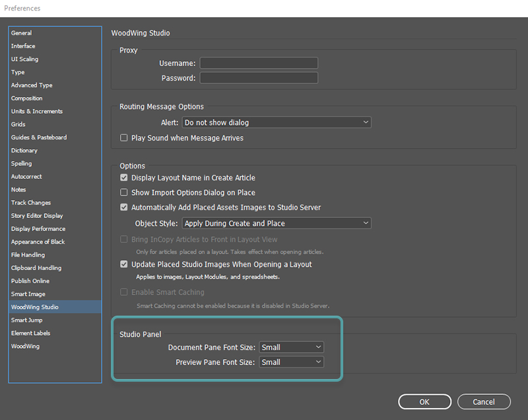
Task: Open the Spelling preferences section
Action: pos(24,163)
